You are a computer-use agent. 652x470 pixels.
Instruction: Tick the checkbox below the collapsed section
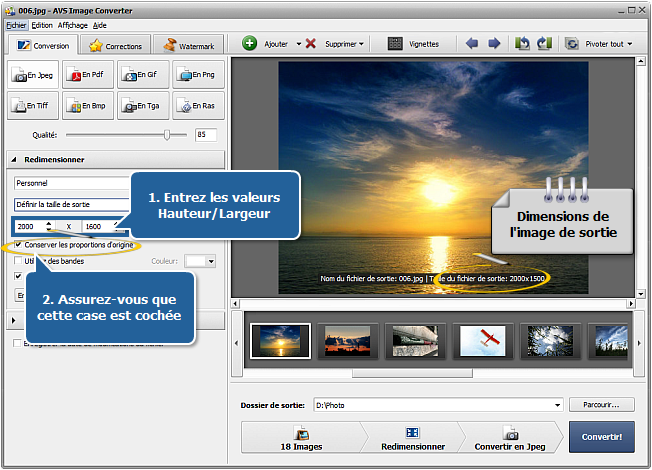17,344
